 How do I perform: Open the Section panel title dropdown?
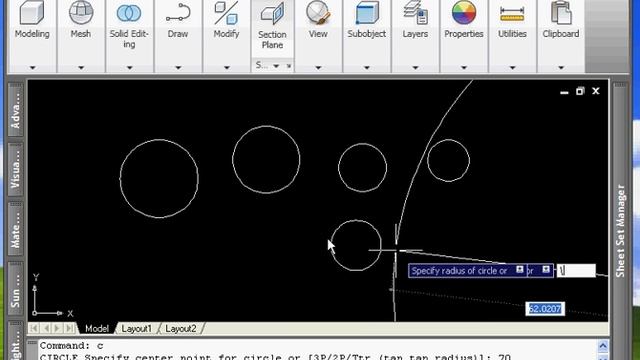point(276,66)
